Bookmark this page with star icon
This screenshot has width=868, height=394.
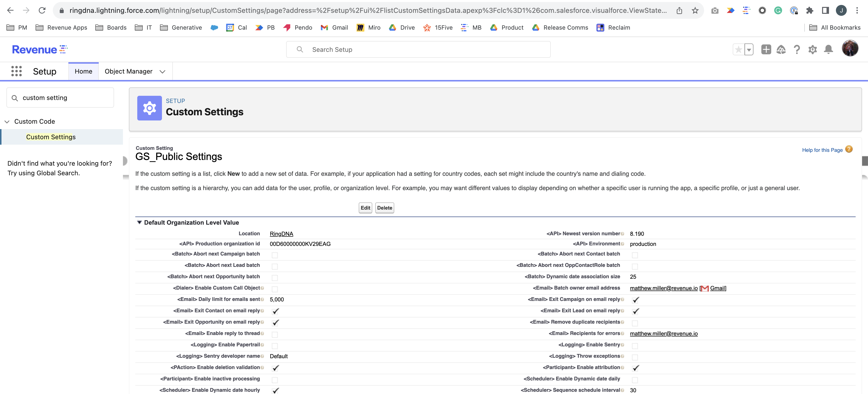tap(695, 10)
